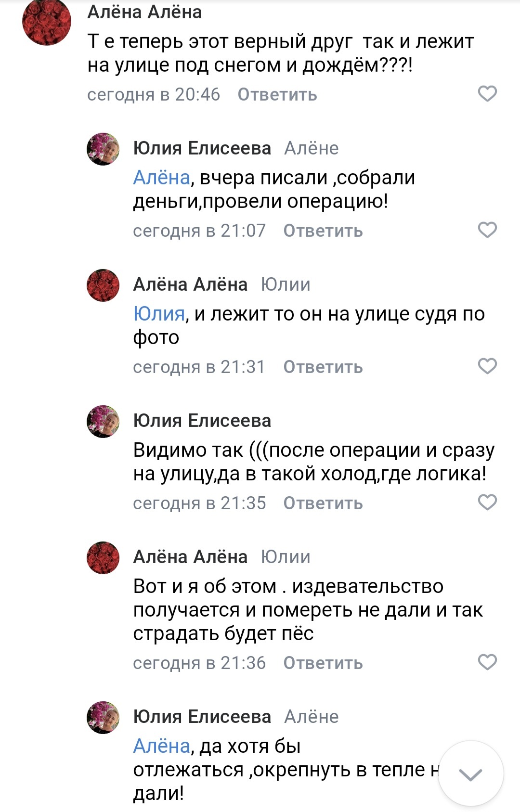This screenshot has height=812, width=520.
Task: Open the blue Юлия mention in 21:31 reply
Action: pyautogui.click(x=159, y=314)
